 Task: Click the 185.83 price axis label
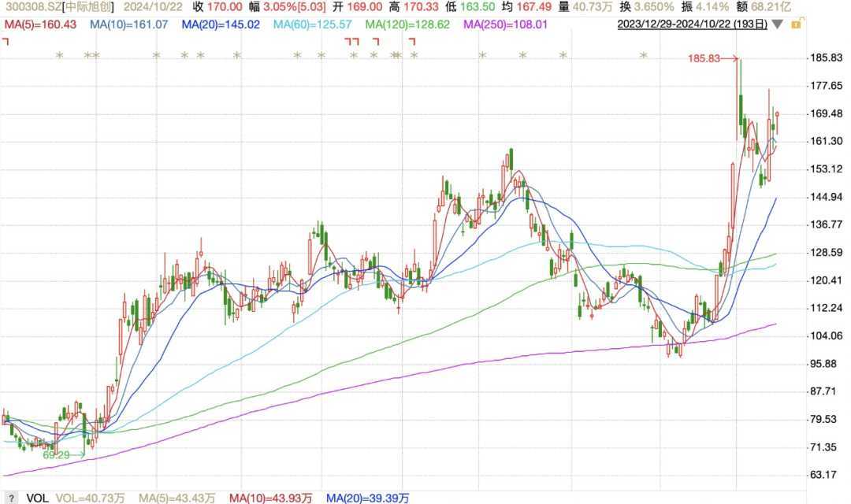point(826,58)
